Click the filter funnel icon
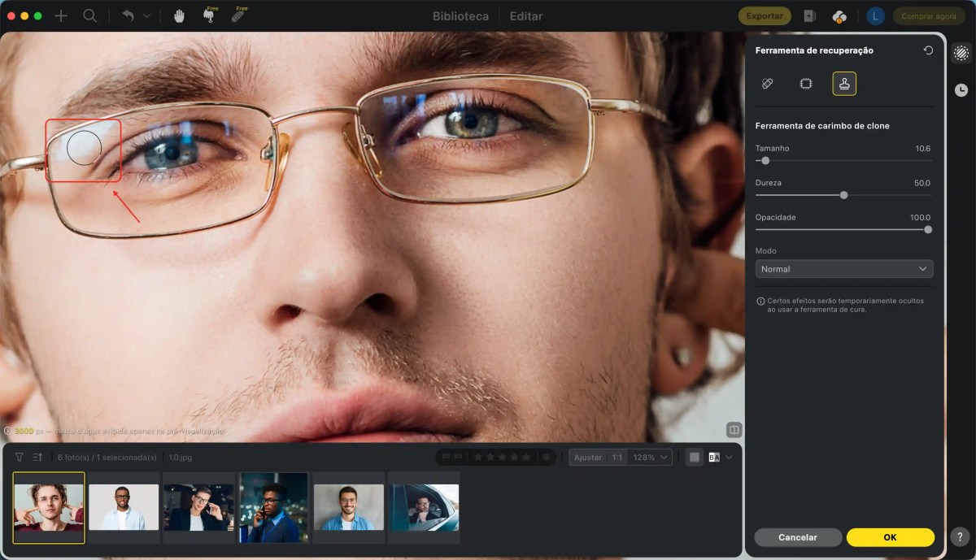Image resolution: width=976 pixels, height=560 pixels. (19, 458)
